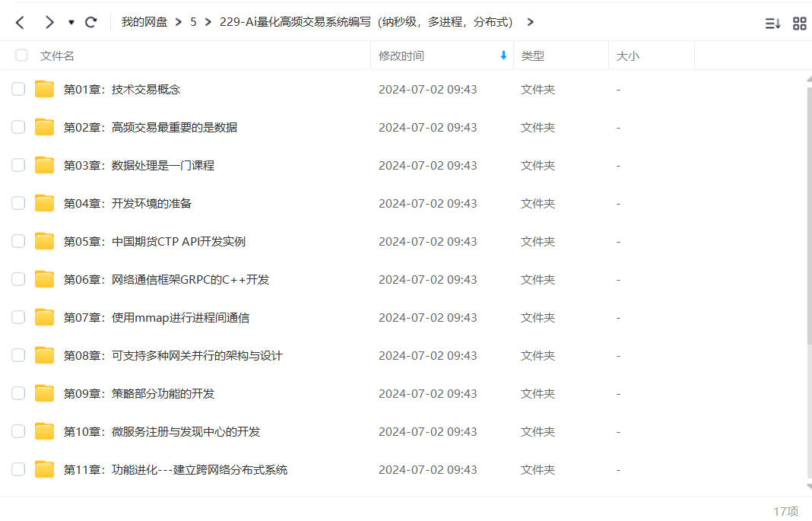Check the box for 第07章 row

pyautogui.click(x=18, y=317)
